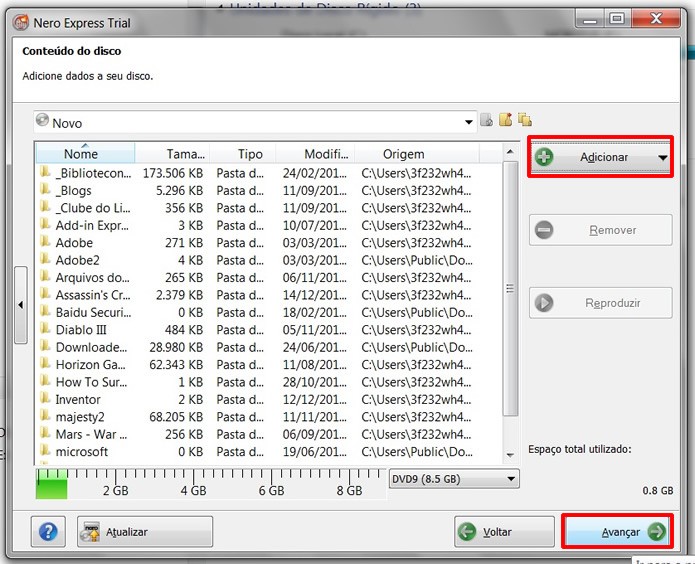Screen dimensions: 695x564
Task: Click the play icon on Reproduzir
Action: tap(544, 303)
